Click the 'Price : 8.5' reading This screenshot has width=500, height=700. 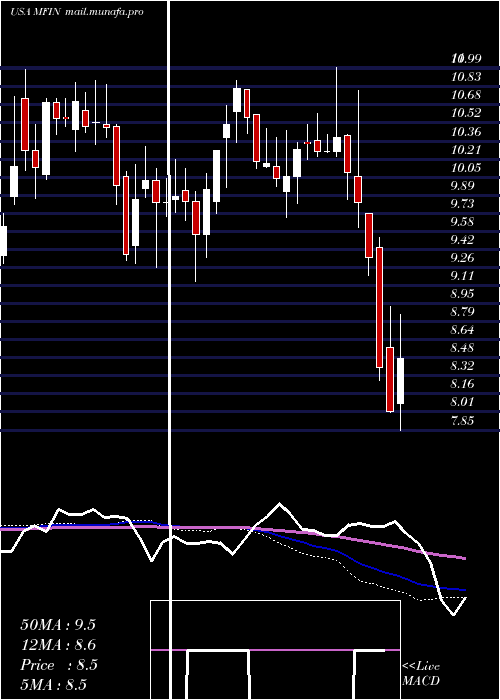(58, 665)
